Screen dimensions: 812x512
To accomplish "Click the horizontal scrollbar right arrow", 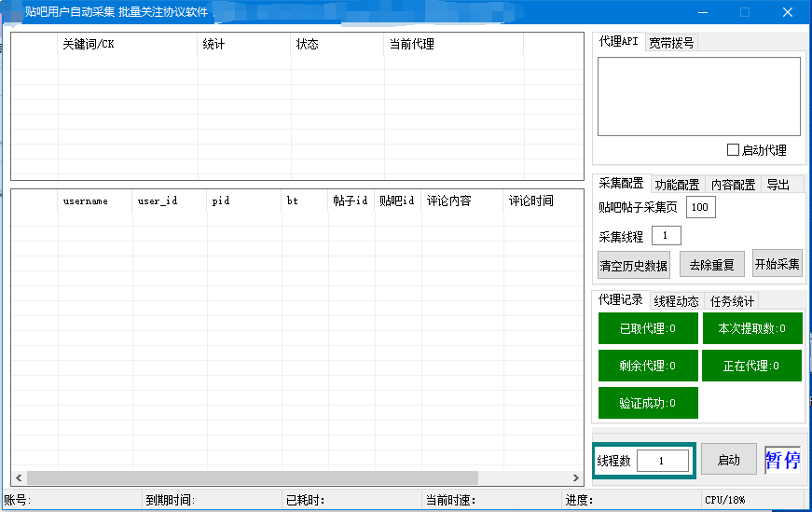I will (x=576, y=477).
